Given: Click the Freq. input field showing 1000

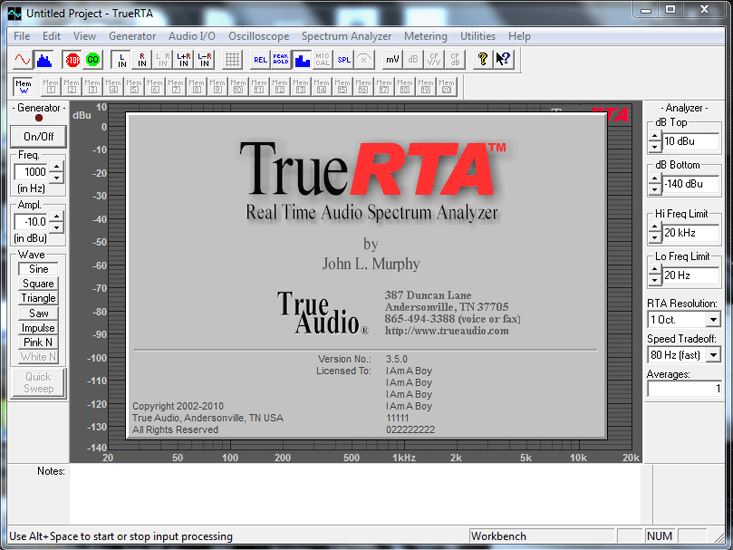Looking at the screenshot, I should pos(31,172).
